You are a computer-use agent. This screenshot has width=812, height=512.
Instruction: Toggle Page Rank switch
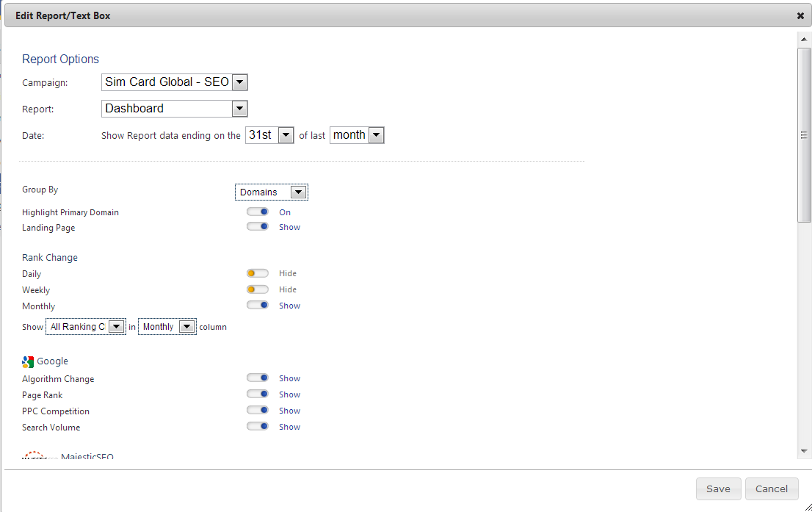coord(258,394)
